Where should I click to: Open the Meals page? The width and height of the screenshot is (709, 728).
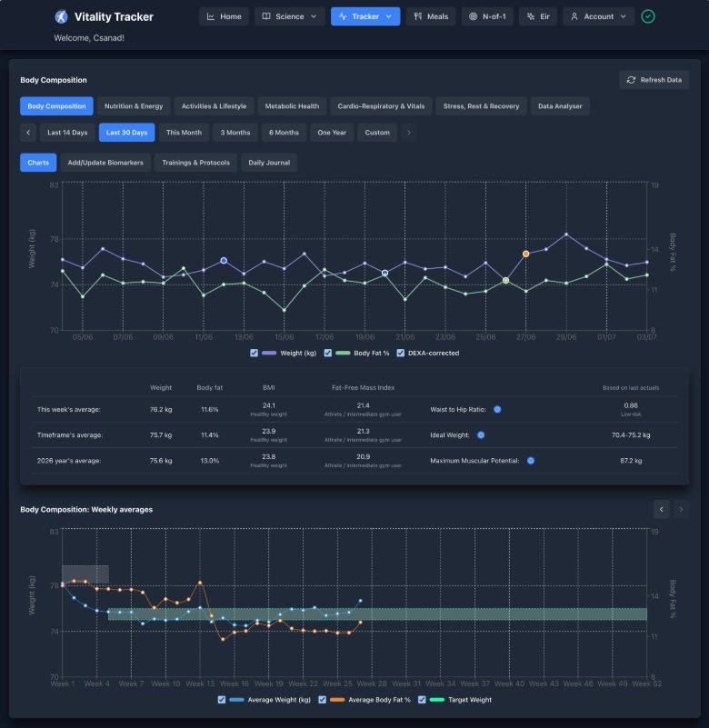(431, 16)
